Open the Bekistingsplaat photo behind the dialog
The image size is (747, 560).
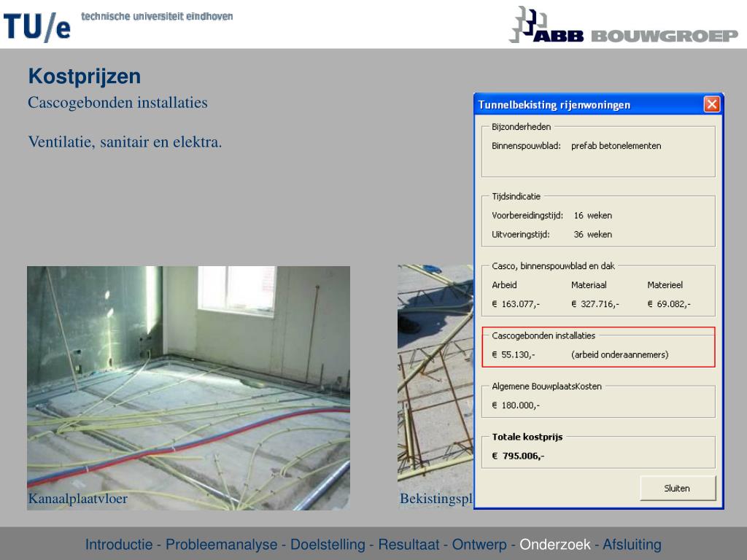tap(436, 386)
